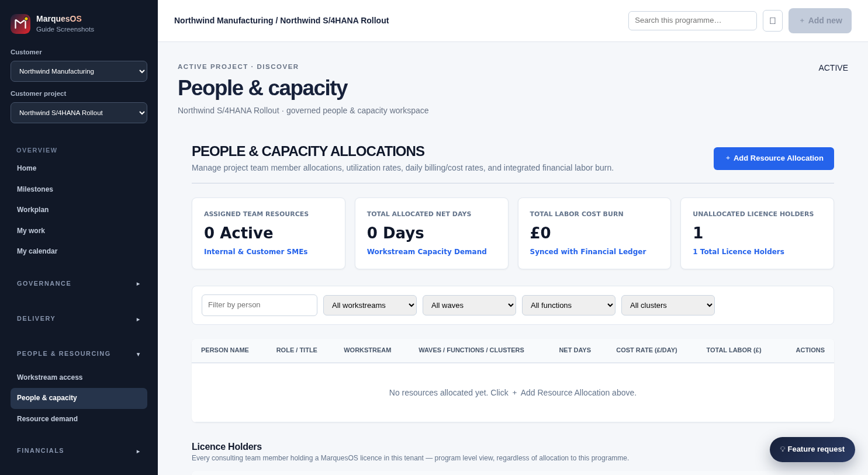The height and width of the screenshot is (475, 868).
Task: Click the Total Labor (£) column header
Action: 734,350
